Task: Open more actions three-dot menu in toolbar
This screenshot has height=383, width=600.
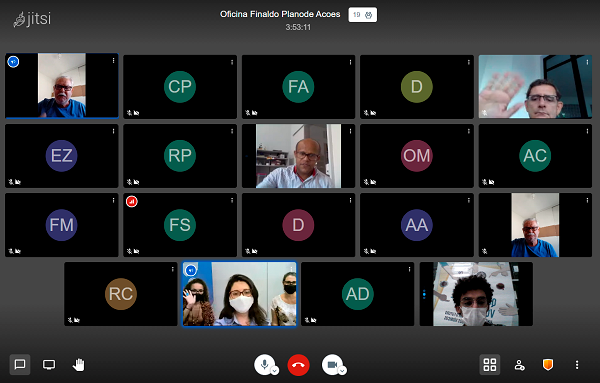Action: point(577,365)
